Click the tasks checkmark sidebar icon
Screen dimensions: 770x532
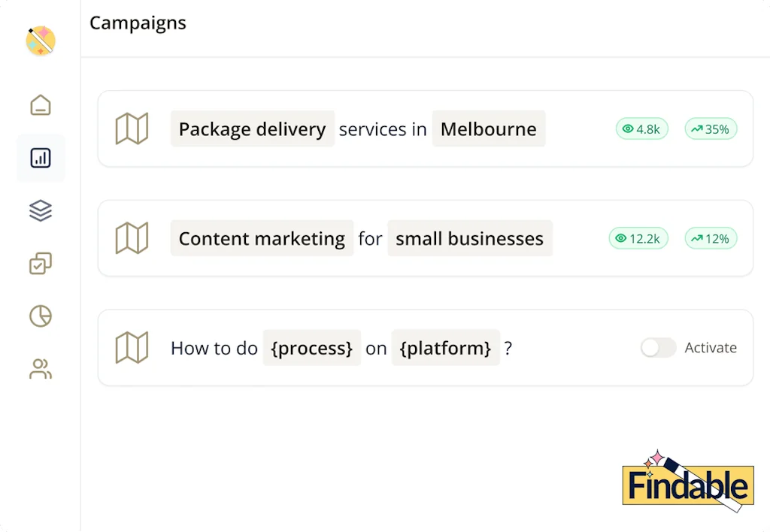tap(41, 264)
